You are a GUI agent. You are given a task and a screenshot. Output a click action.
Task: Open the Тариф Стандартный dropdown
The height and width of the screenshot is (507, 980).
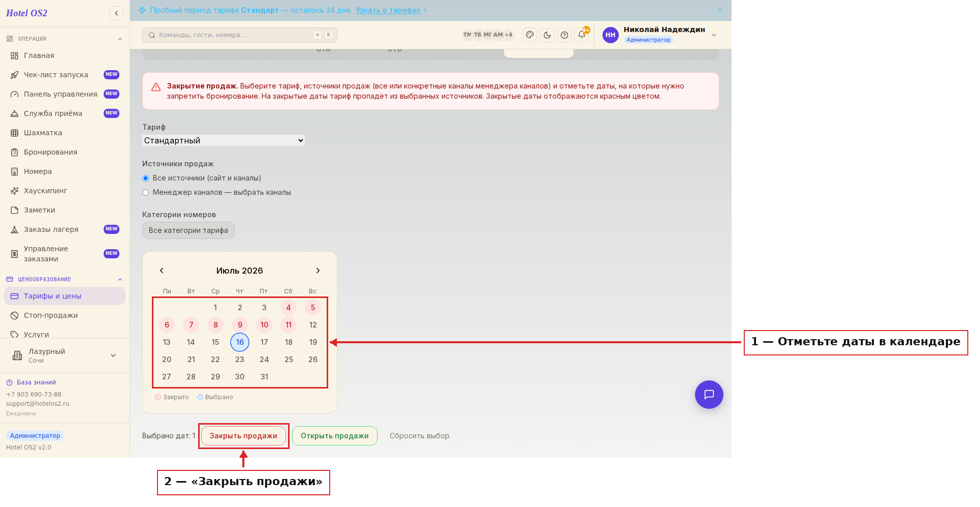224,140
